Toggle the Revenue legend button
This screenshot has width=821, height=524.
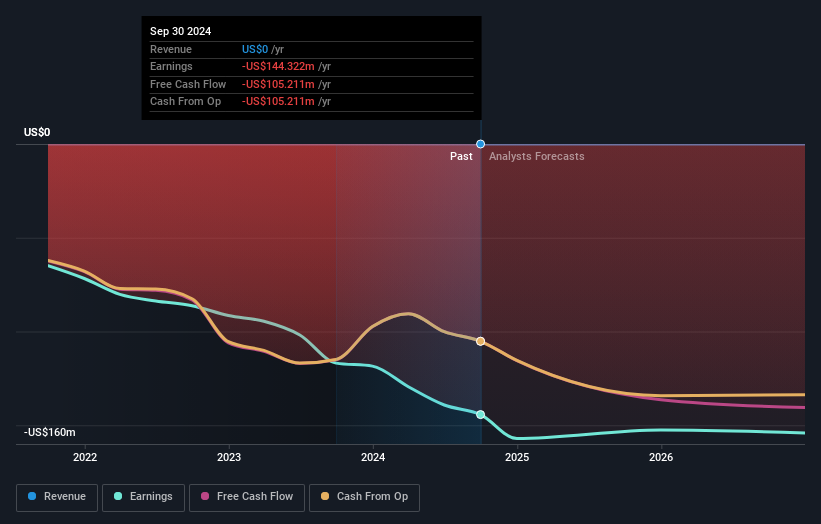coord(57,497)
